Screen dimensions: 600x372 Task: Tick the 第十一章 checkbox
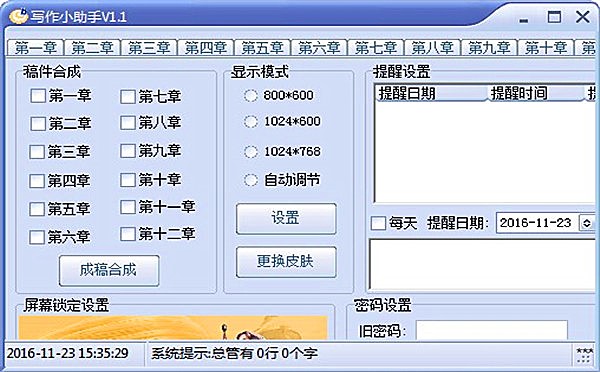pos(127,207)
